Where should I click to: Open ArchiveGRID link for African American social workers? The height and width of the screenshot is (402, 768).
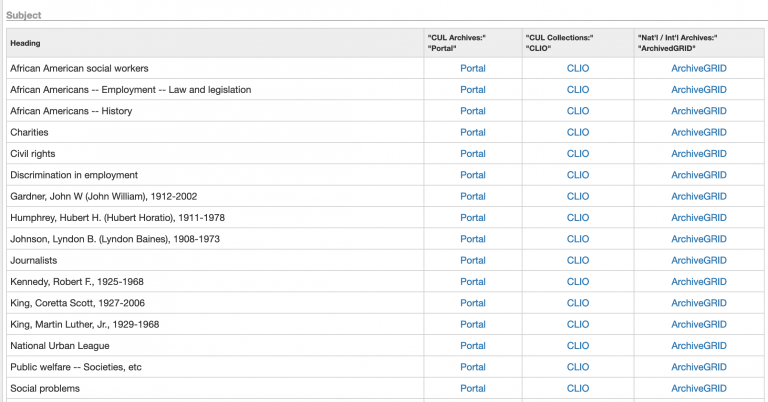tap(699, 69)
